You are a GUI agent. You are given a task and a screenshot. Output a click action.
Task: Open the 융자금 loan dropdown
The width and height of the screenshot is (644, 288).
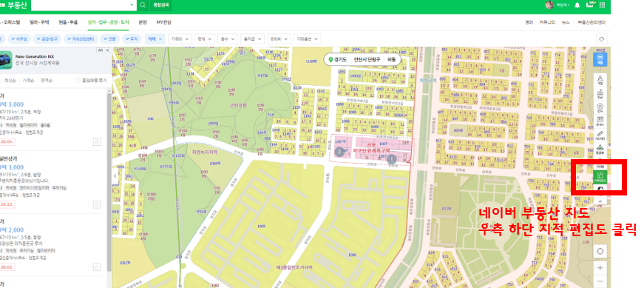coord(252,39)
